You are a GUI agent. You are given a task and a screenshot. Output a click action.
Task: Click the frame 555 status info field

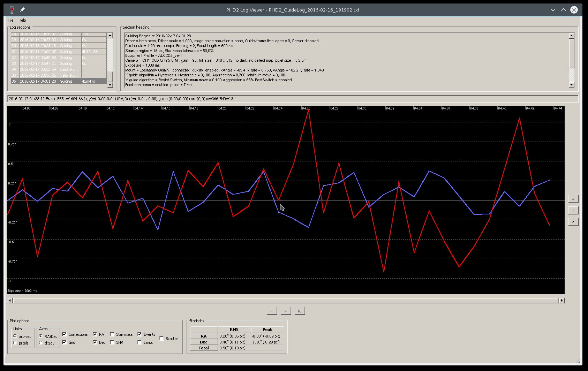click(293, 99)
